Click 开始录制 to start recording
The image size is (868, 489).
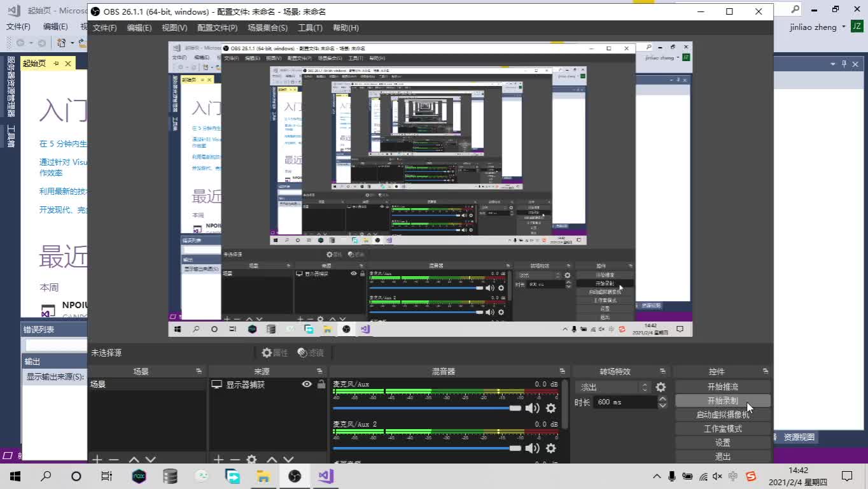coord(723,400)
